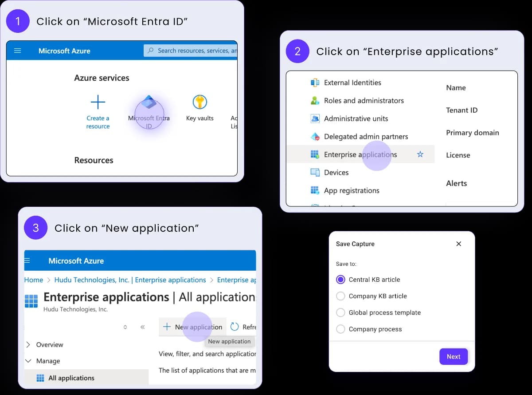Open External Identities menu entry
This screenshot has height=395, width=532.
(352, 83)
